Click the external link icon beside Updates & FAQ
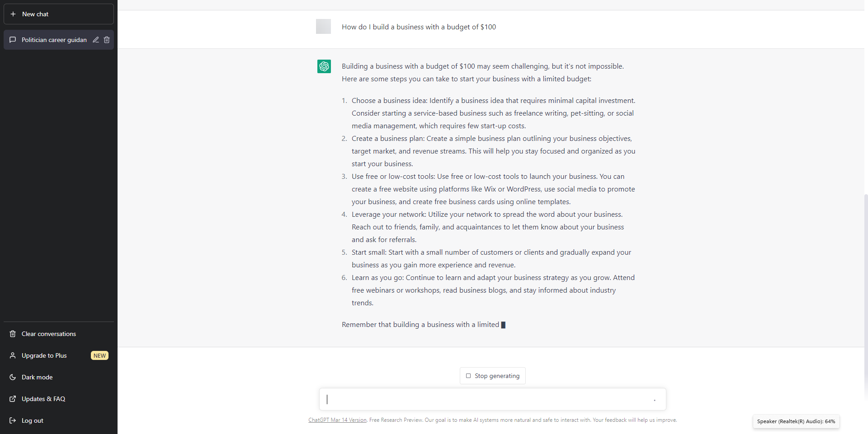Image resolution: width=868 pixels, height=434 pixels. coord(13,399)
